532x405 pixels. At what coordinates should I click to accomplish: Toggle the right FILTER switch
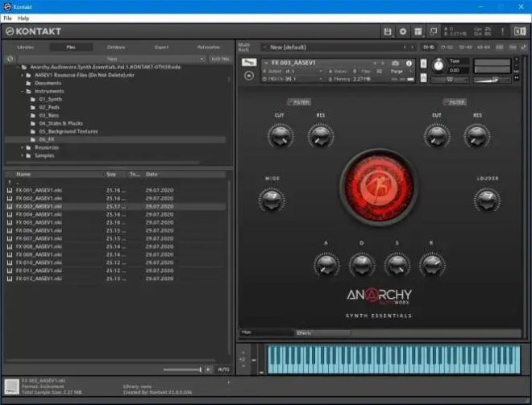pos(455,102)
